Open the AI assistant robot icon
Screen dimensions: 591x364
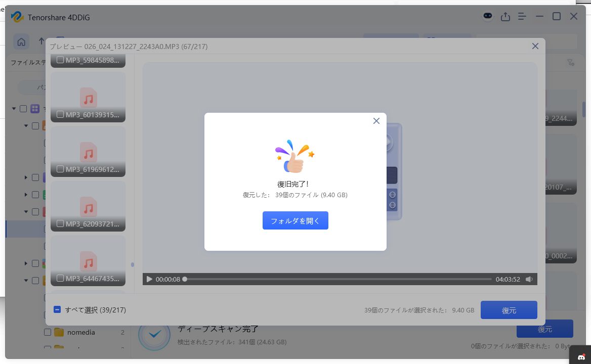coord(487,16)
